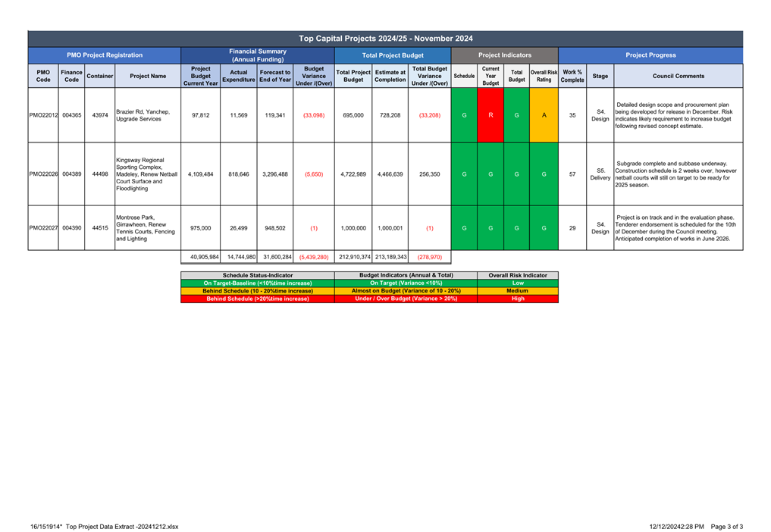Select the Montrose Park project name cell
Screen dimensions: 771x532
coord(146,227)
